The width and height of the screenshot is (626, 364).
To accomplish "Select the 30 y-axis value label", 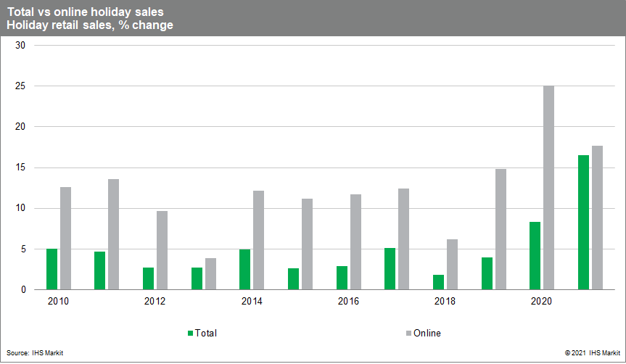I will (x=20, y=45).
